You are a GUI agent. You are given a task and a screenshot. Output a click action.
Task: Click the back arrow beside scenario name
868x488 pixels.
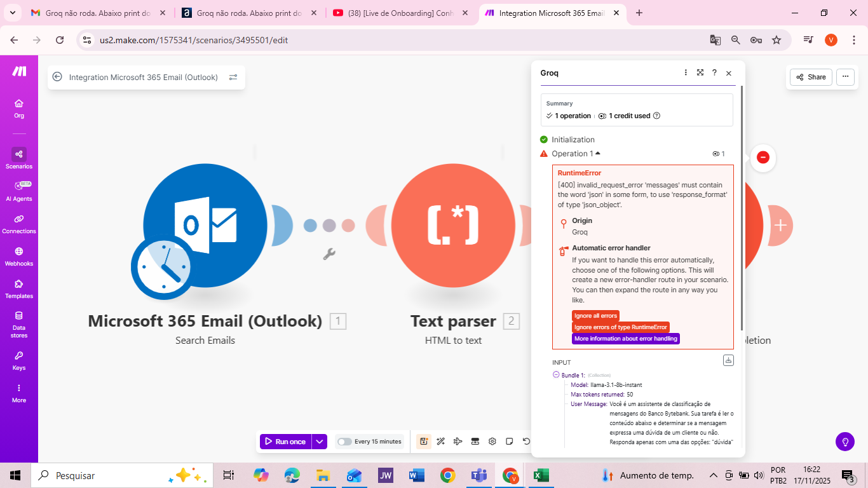point(57,77)
